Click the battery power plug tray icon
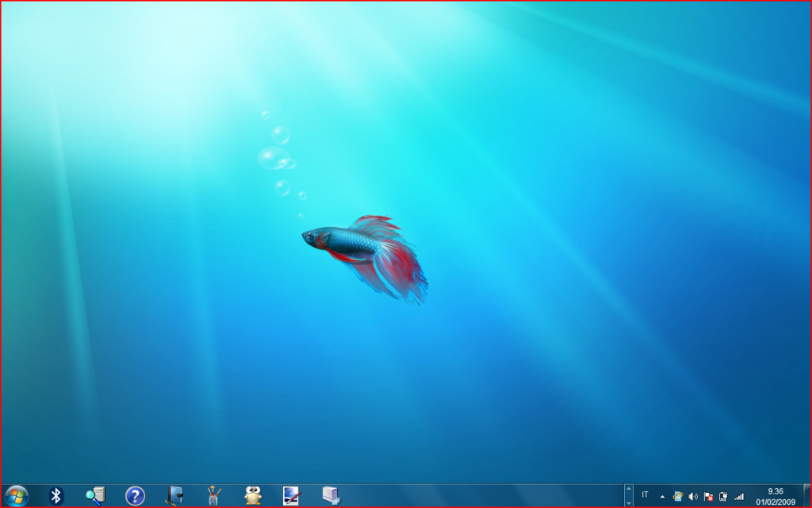 [x=723, y=497]
